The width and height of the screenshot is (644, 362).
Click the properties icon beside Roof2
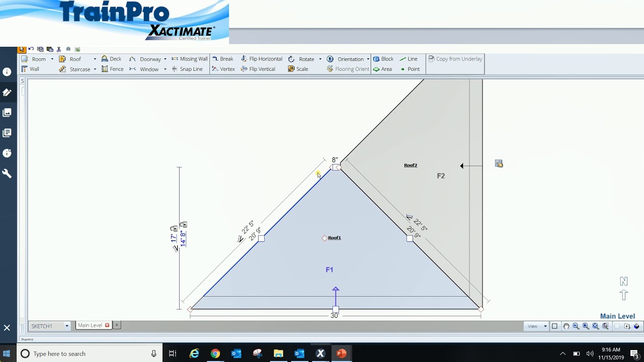coord(499,163)
